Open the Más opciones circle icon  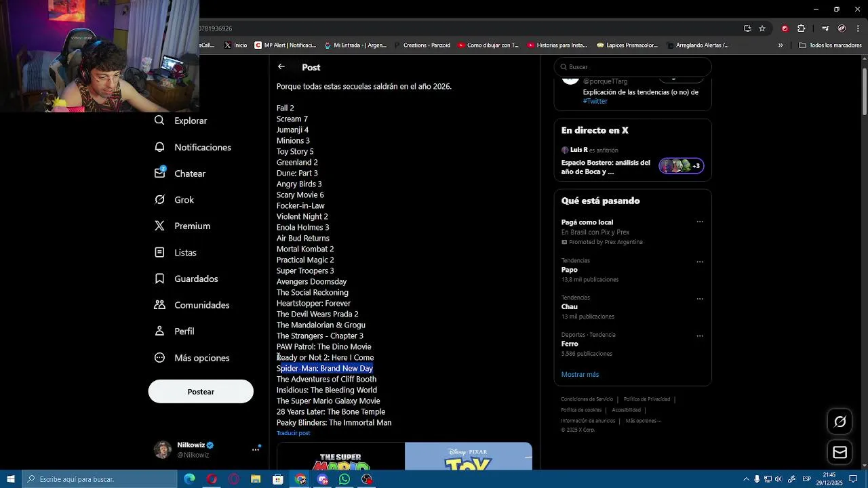click(x=159, y=357)
